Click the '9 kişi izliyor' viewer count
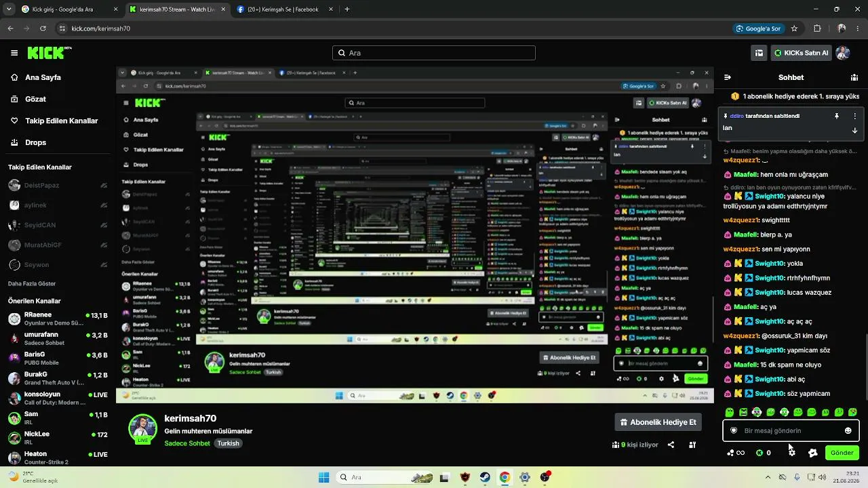Image resolution: width=868 pixels, height=488 pixels. 635,445
